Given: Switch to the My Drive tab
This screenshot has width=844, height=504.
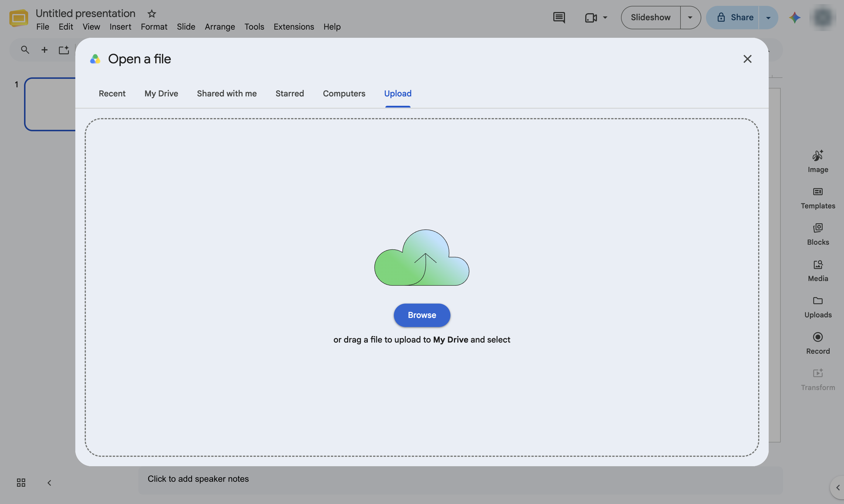Looking at the screenshot, I should coord(161,93).
